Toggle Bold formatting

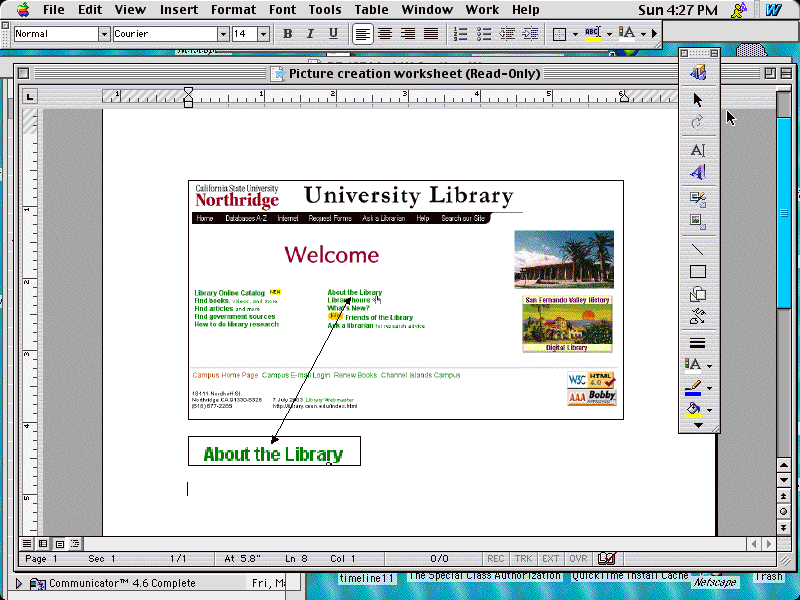point(287,34)
